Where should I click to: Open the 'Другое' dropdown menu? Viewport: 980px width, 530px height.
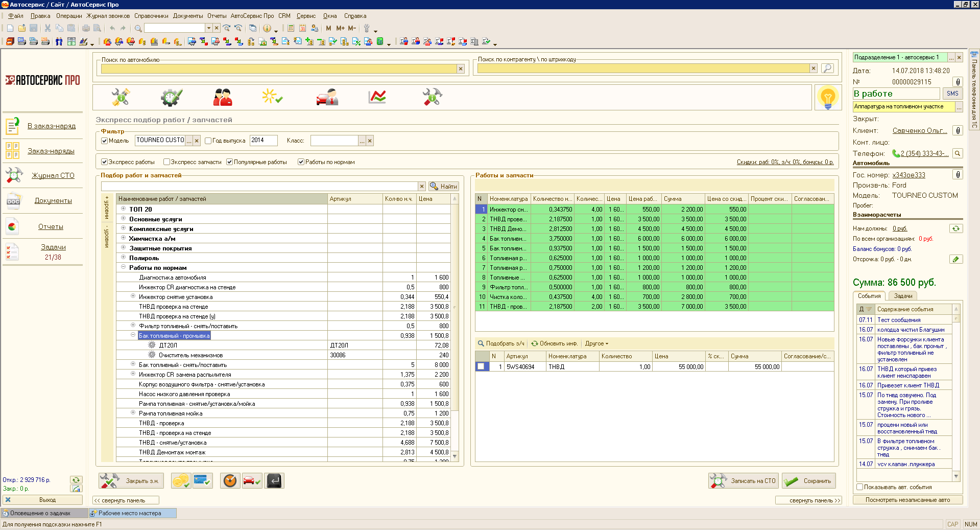click(596, 343)
